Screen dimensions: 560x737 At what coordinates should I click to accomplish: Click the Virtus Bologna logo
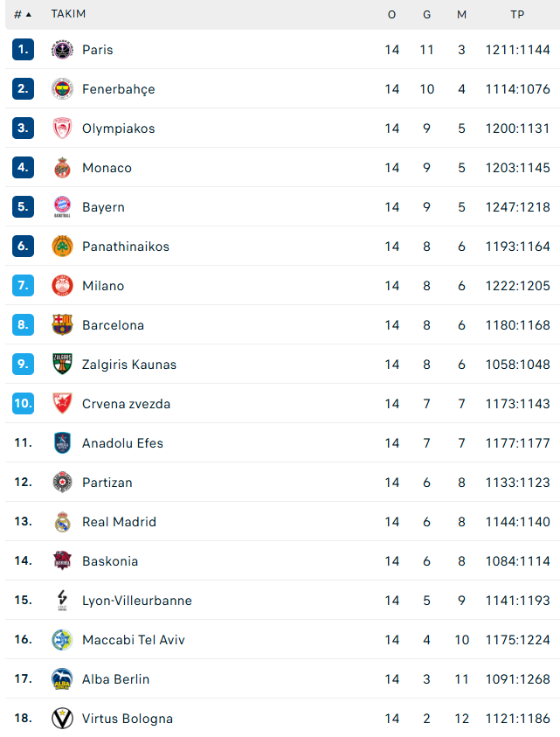point(62,719)
